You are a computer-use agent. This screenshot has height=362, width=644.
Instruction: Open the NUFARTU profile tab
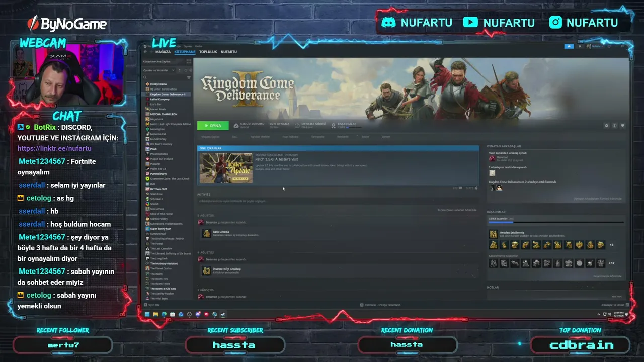point(229,52)
